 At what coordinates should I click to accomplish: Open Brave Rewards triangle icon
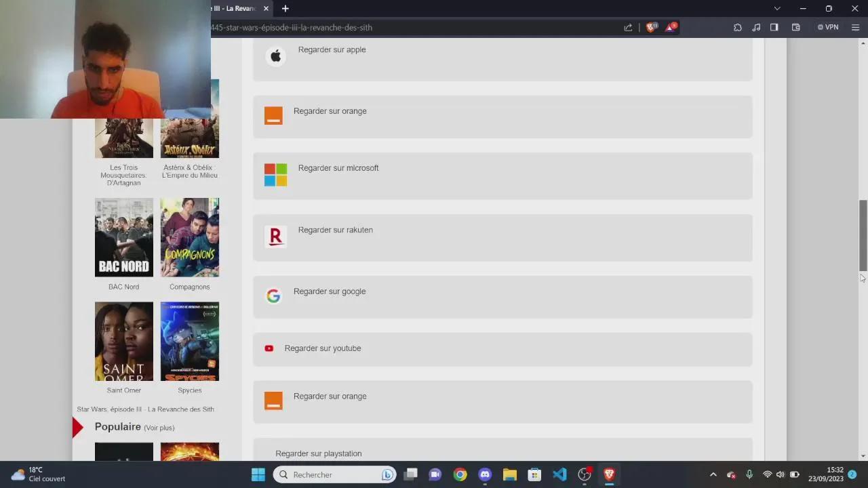pyautogui.click(x=671, y=27)
